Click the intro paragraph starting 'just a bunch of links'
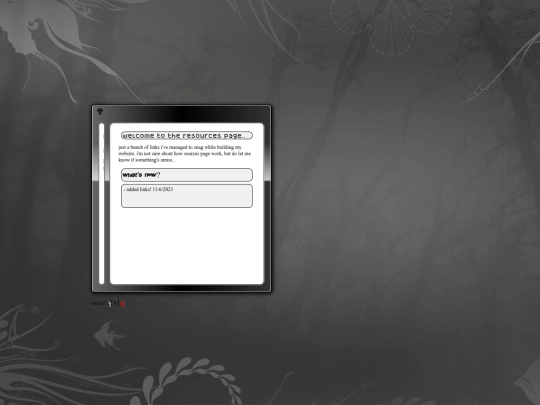The width and height of the screenshot is (540, 405). [185, 154]
